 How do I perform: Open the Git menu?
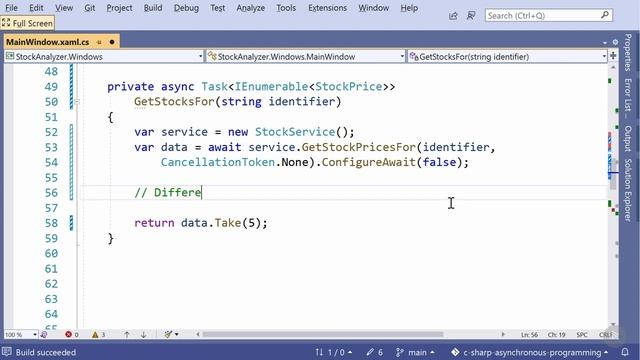pyautogui.click(x=89, y=8)
